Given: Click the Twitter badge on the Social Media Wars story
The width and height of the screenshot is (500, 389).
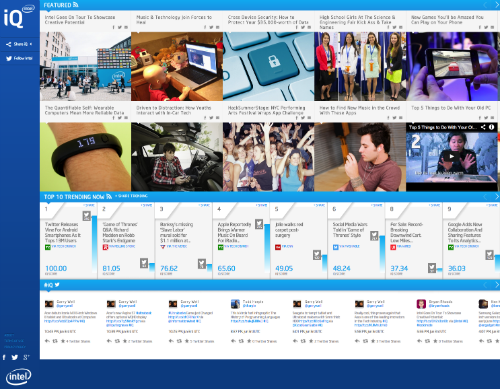Looking at the screenshot, I should [x=374, y=236].
